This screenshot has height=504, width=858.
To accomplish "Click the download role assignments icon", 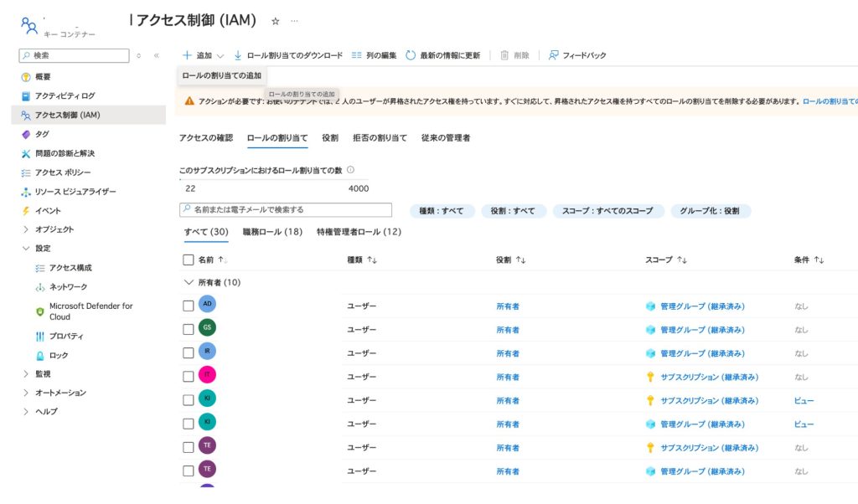I will (238, 55).
